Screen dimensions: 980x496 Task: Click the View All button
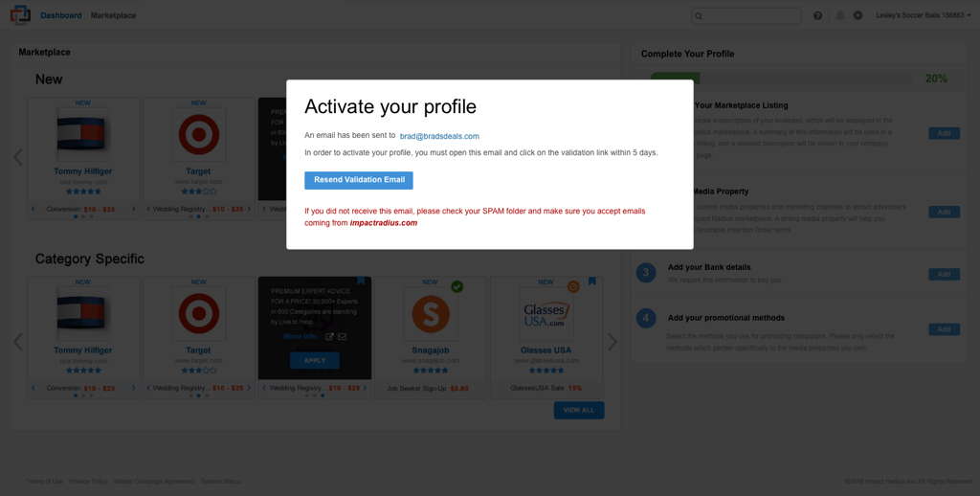[579, 411]
